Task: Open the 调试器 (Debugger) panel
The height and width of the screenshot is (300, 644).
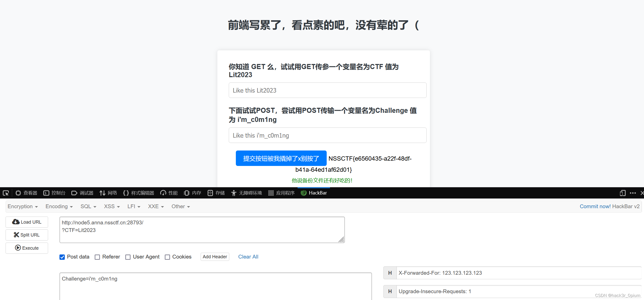Action: [x=82, y=193]
